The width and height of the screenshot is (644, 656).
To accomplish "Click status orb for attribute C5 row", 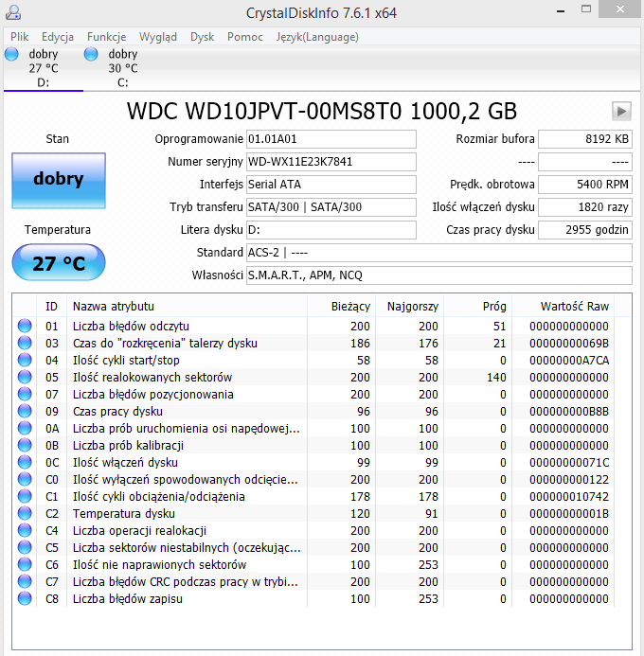I will (25, 548).
